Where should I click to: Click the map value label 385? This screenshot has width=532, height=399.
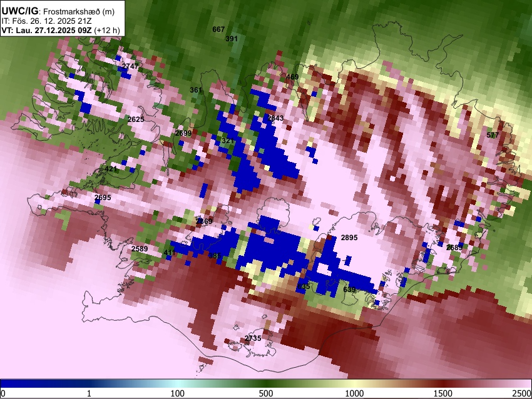[x=215, y=256]
